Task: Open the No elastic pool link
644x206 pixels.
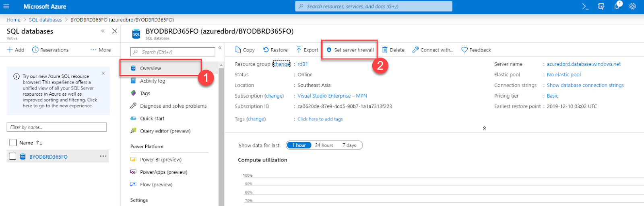Action: pos(564,75)
